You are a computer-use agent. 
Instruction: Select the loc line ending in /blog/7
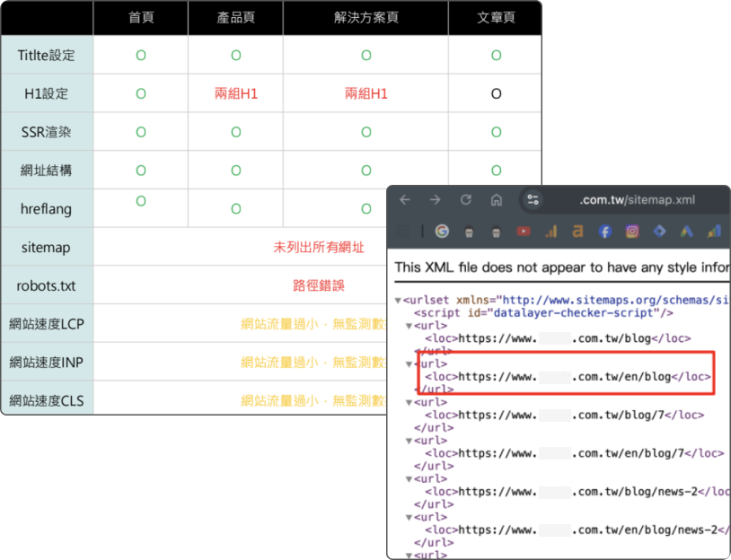(x=565, y=415)
